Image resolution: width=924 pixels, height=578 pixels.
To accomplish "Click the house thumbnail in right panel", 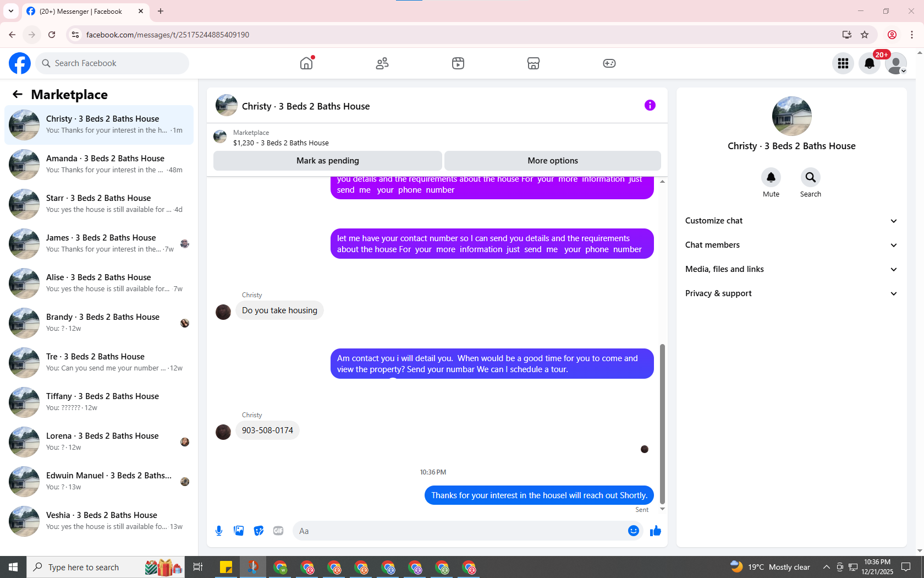I will pyautogui.click(x=792, y=116).
